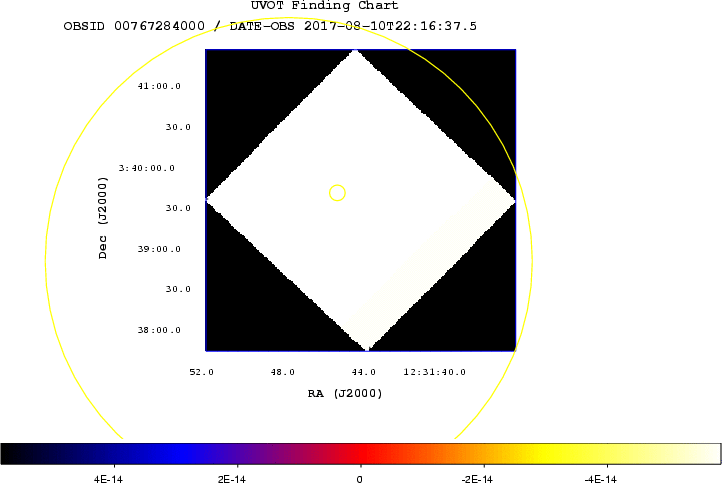Click the 4E-14 colorbar label
This screenshot has width=722, height=483.
pos(108,479)
